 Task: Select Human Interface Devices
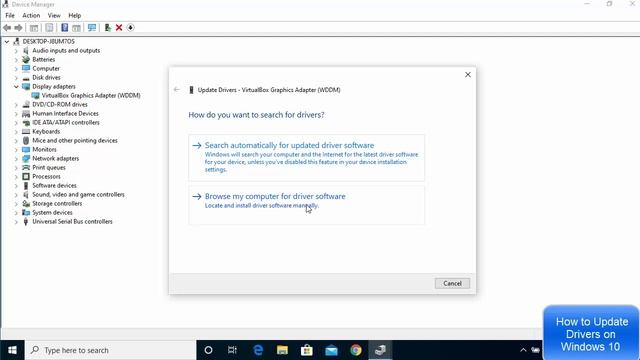click(x=65, y=113)
